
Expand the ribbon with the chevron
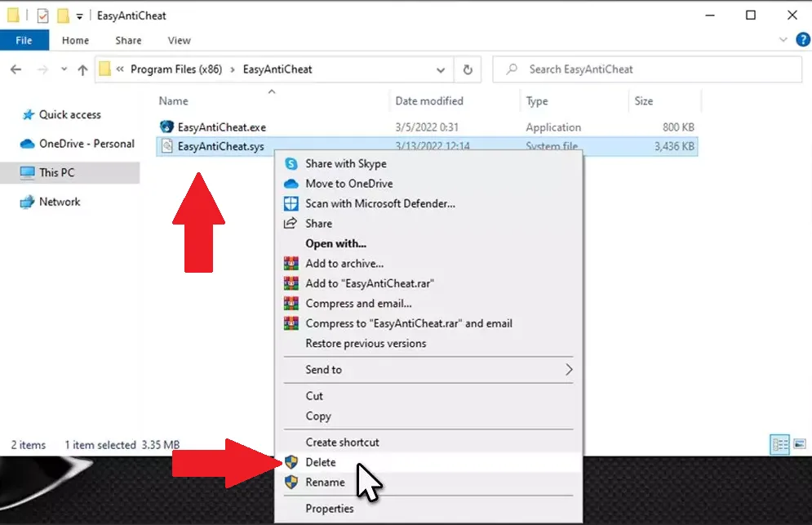point(781,40)
